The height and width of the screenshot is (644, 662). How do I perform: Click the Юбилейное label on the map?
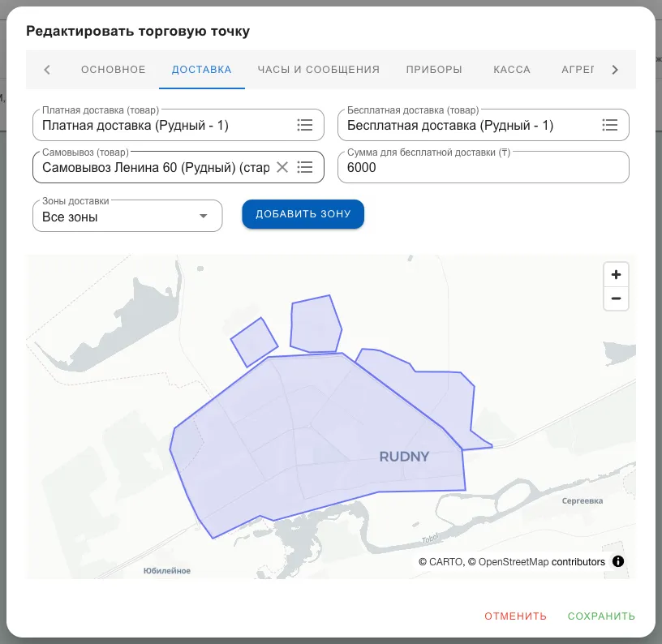point(167,570)
